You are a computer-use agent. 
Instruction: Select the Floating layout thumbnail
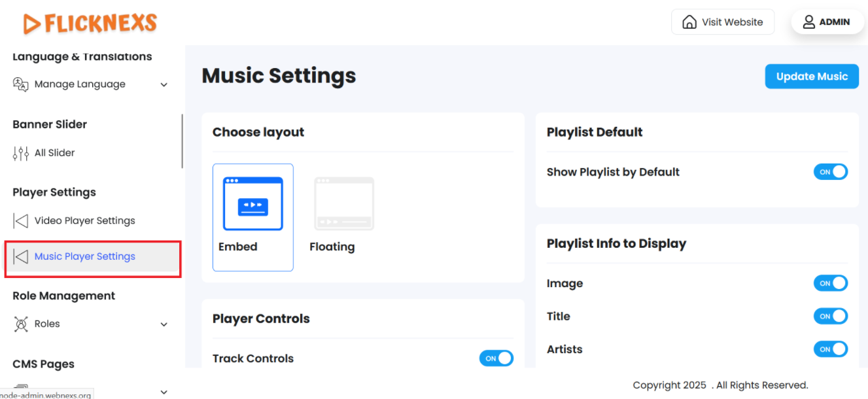click(x=344, y=204)
